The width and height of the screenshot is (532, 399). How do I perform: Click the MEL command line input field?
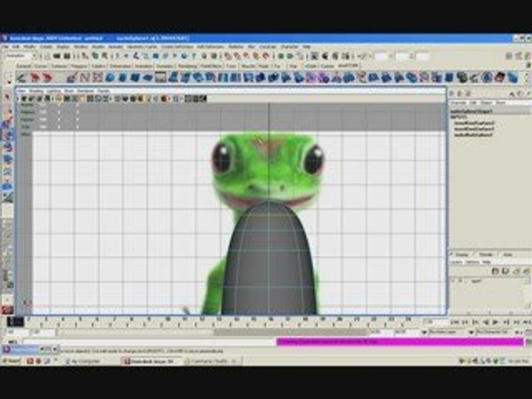tap(149, 342)
